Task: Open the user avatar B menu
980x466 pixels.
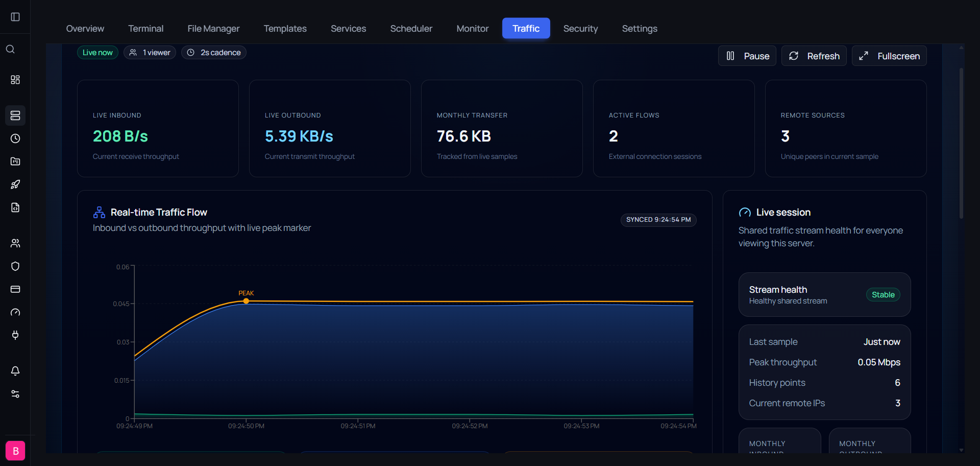Action: point(15,451)
